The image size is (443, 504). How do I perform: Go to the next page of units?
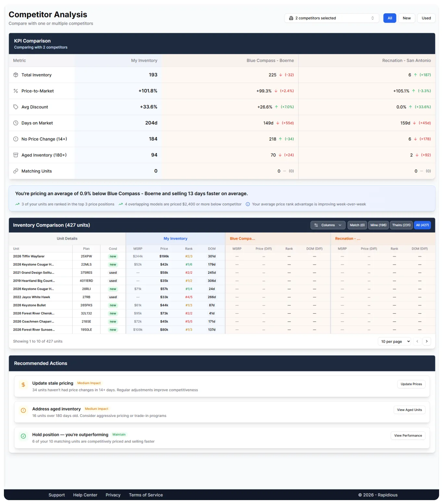pos(427,341)
